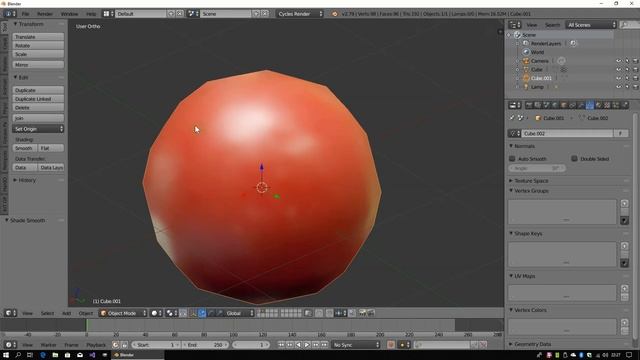This screenshot has width=640, height=360.
Task: Click the Delete button
Action: (x=38, y=107)
